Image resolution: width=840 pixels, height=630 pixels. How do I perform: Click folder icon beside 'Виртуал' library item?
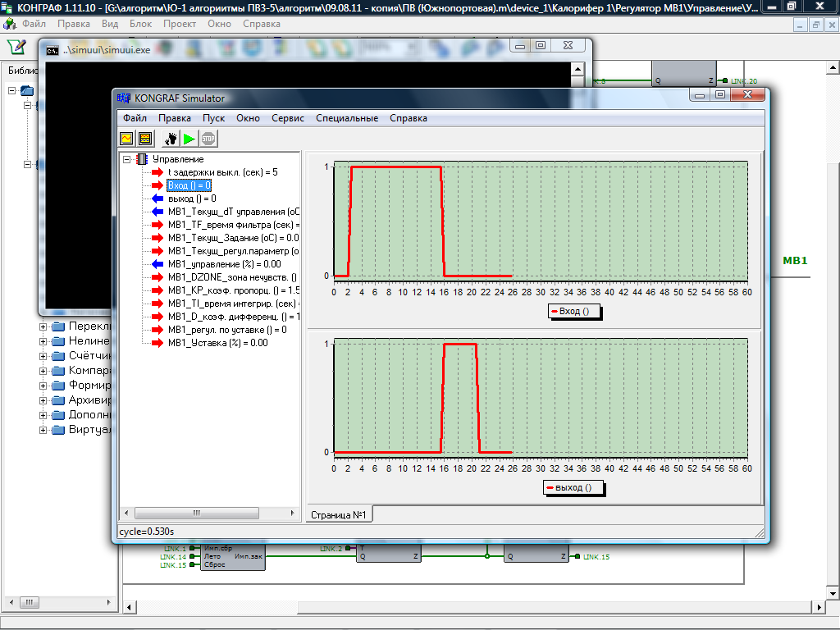(58, 430)
